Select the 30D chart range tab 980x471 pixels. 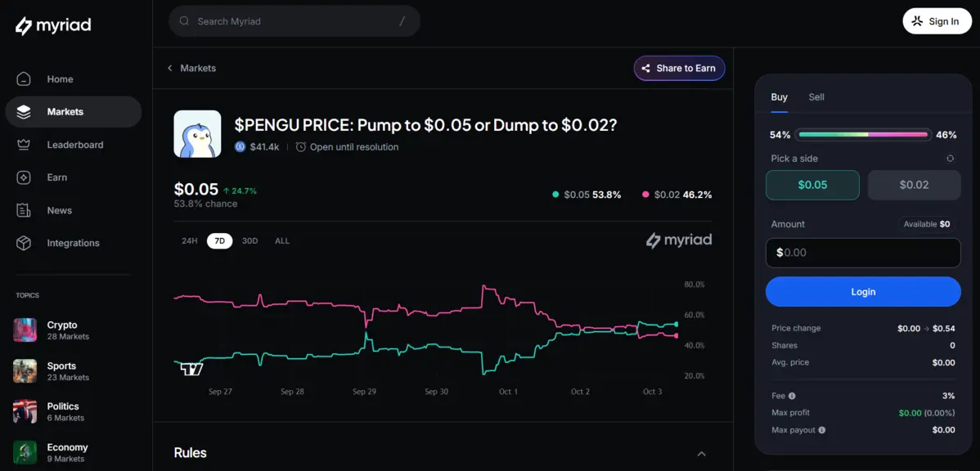249,241
